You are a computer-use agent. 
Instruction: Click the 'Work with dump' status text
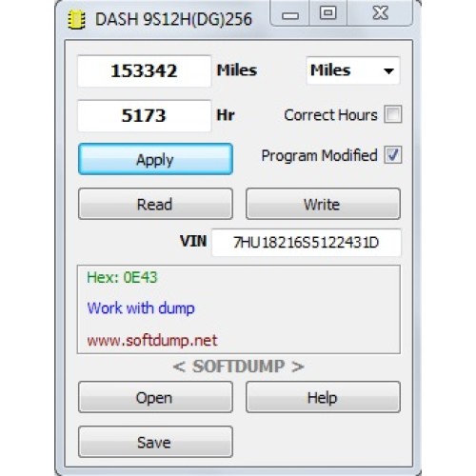click(141, 308)
